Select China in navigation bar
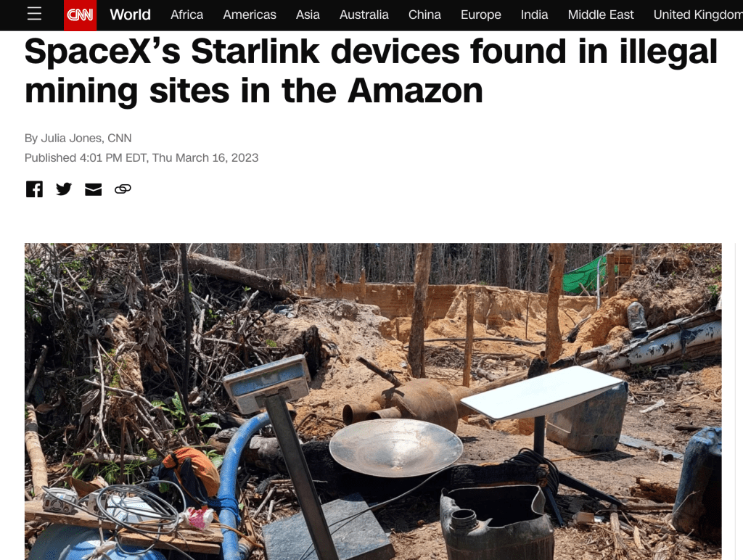This screenshot has width=743, height=560. click(x=424, y=15)
